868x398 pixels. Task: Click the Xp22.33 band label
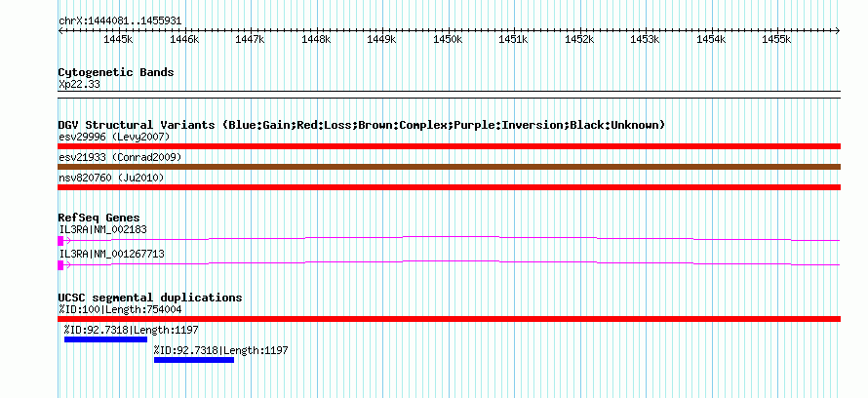(x=79, y=85)
